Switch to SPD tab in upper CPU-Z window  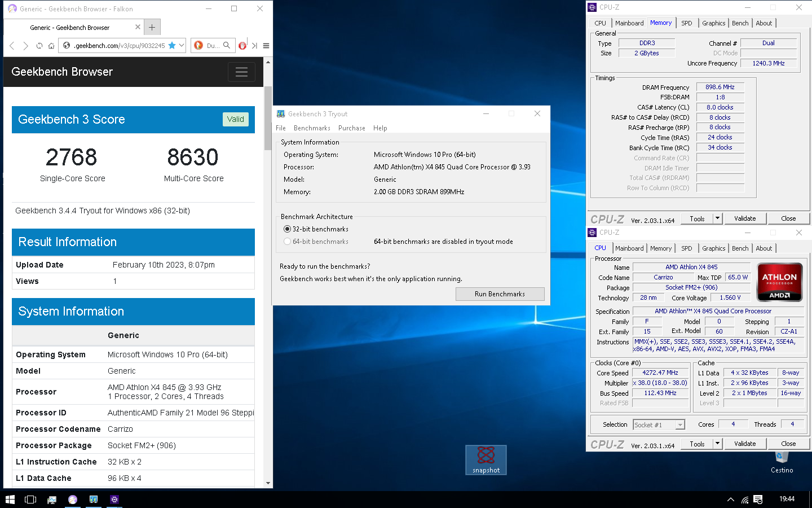[686, 23]
